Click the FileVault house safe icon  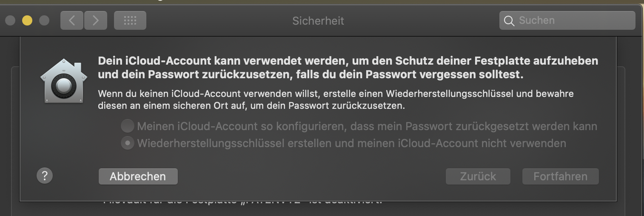[x=63, y=81]
